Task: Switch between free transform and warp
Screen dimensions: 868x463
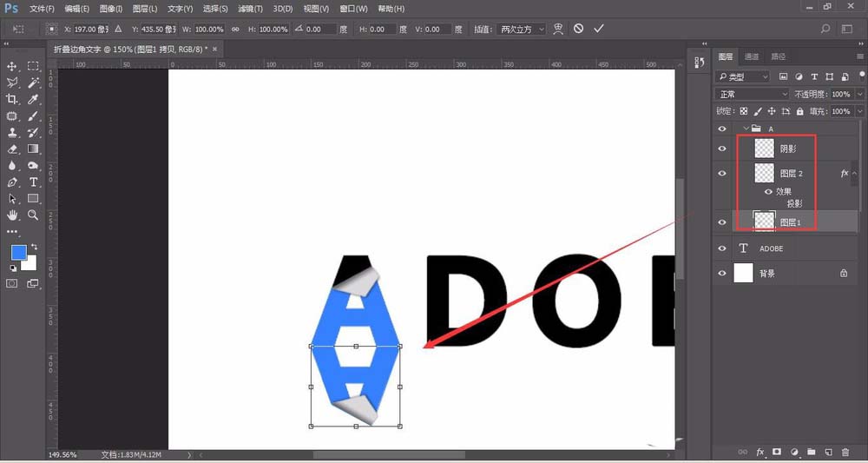Action: point(558,29)
